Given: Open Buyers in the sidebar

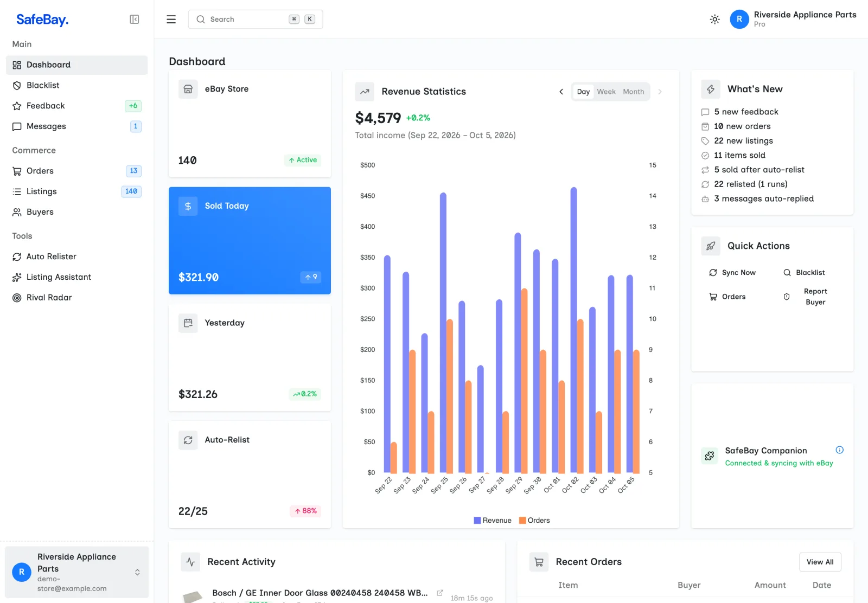Looking at the screenshot, I should [76, 213].
